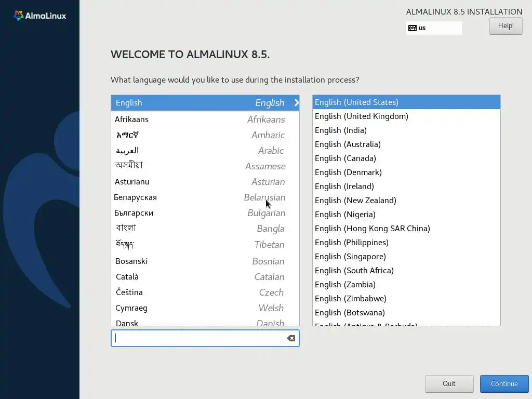Choose English (United Kingdom) locale

click(x=406, y=116)
